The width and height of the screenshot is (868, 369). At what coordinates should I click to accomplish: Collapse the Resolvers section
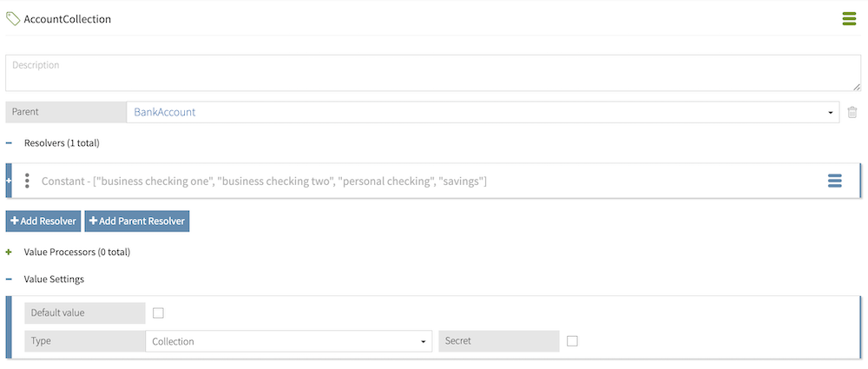tap(10, 142)
